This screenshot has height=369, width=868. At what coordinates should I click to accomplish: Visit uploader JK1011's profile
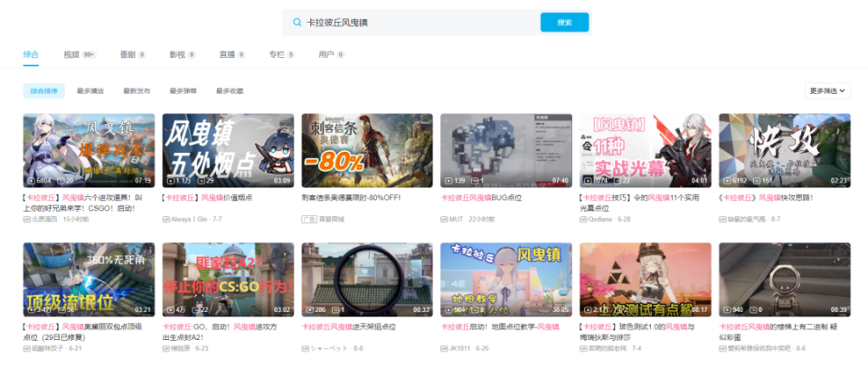point(459,348)
